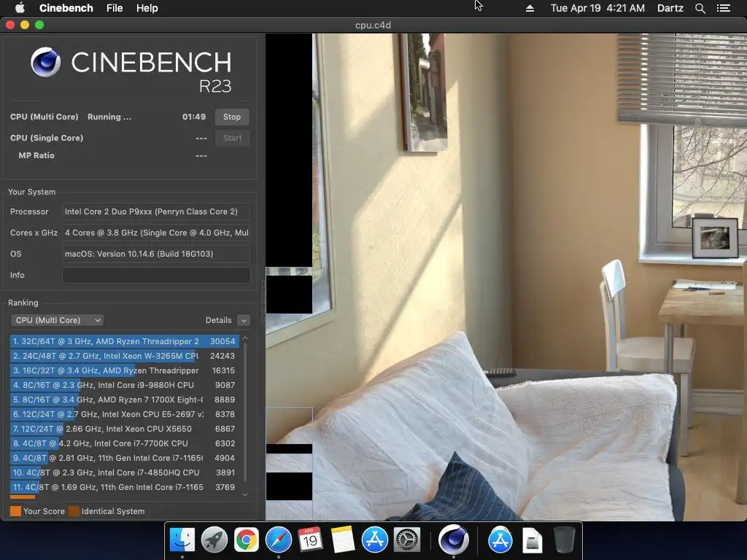This screenshot has width=747, height=560.
Task: Click the ranking list vertical scrollbar
Action: point(245,412)
